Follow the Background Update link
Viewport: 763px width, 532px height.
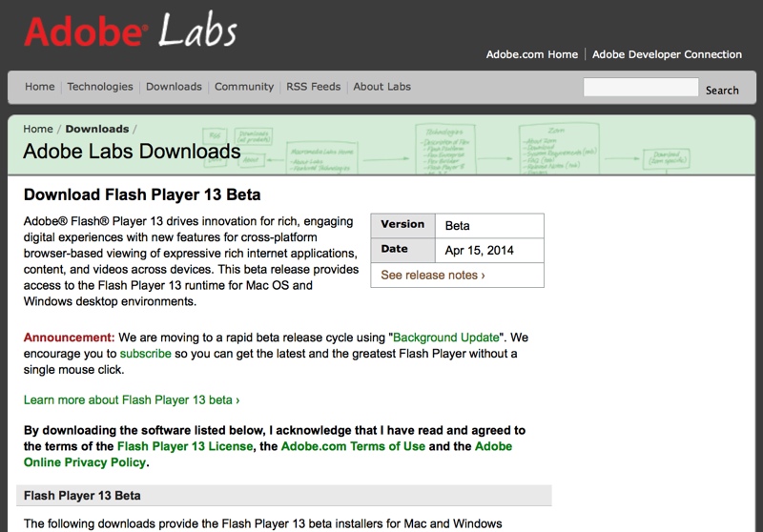445,338
